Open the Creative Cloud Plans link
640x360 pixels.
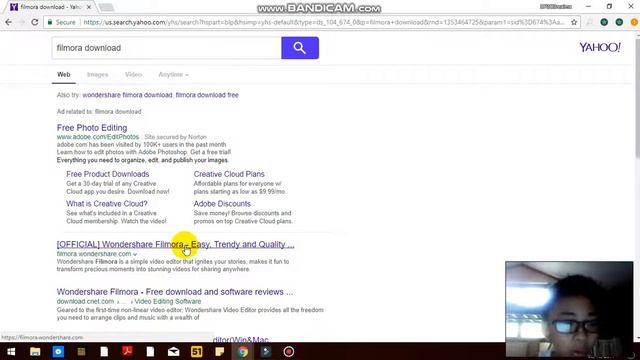click(x=229, y=174)
